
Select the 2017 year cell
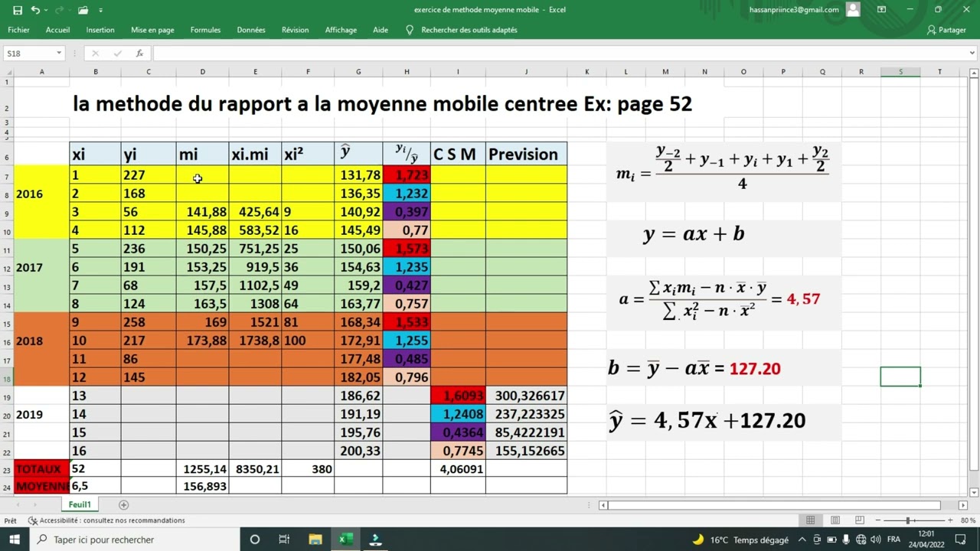coord(41,267)
